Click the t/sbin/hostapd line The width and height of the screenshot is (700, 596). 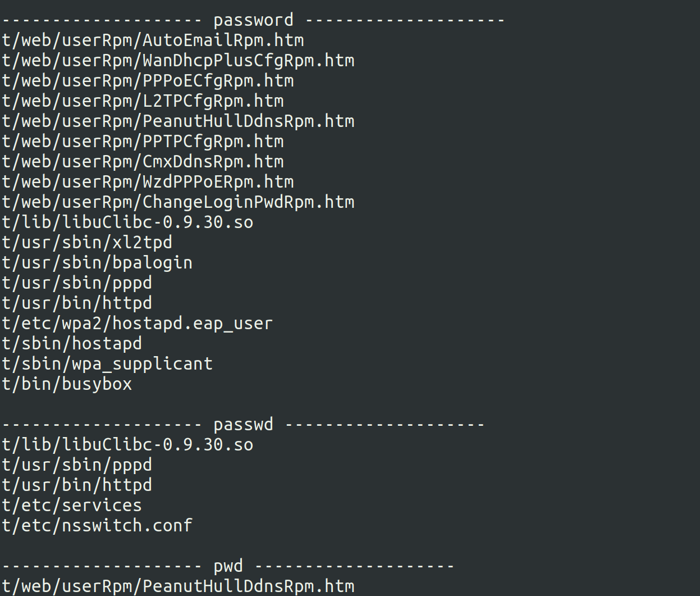72,344
